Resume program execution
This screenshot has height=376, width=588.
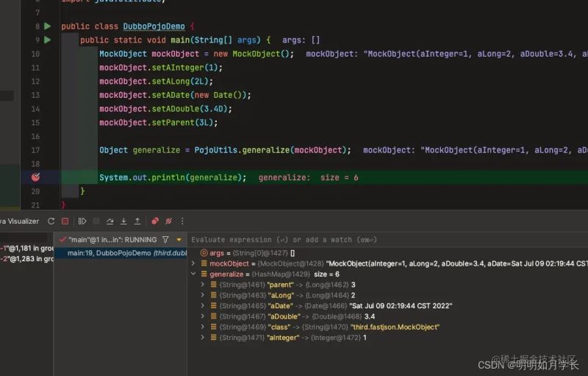coord(82,221)
